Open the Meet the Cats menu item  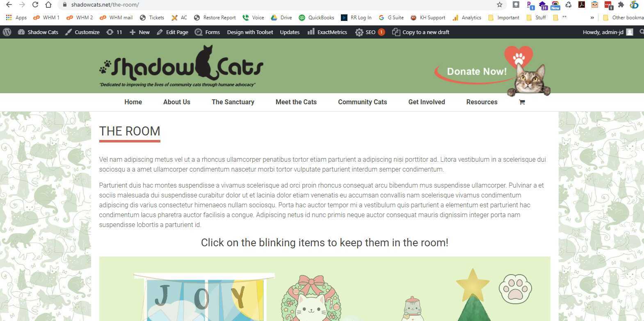(296, 102)
